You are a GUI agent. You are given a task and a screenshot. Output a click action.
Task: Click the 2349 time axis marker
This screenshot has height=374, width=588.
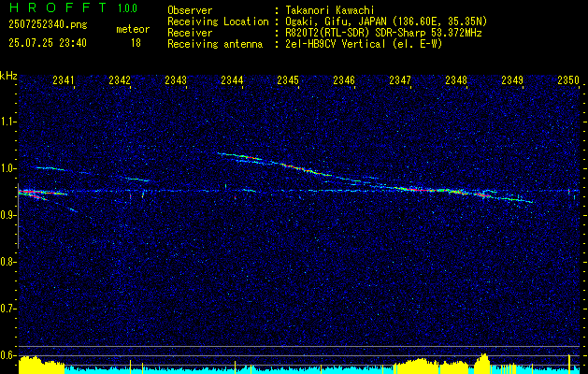click(512, 79)
